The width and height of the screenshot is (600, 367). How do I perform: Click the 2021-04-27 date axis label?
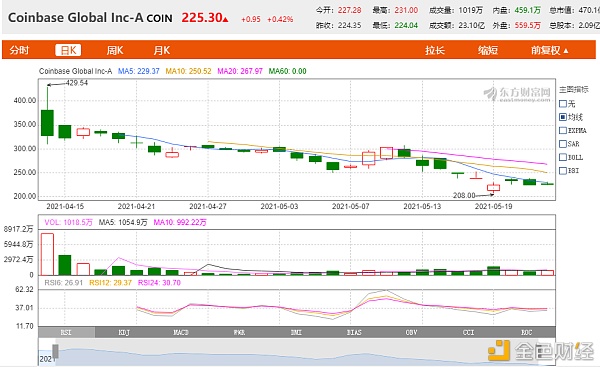point(208,206)
